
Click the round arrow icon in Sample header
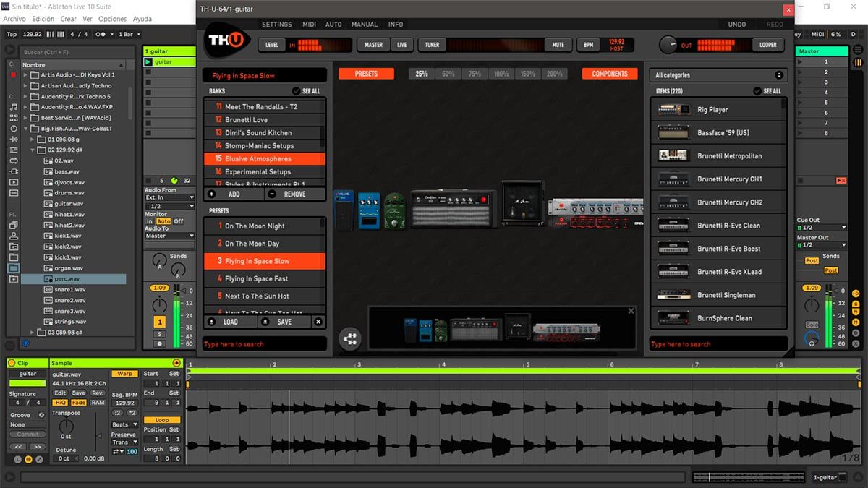176,363
